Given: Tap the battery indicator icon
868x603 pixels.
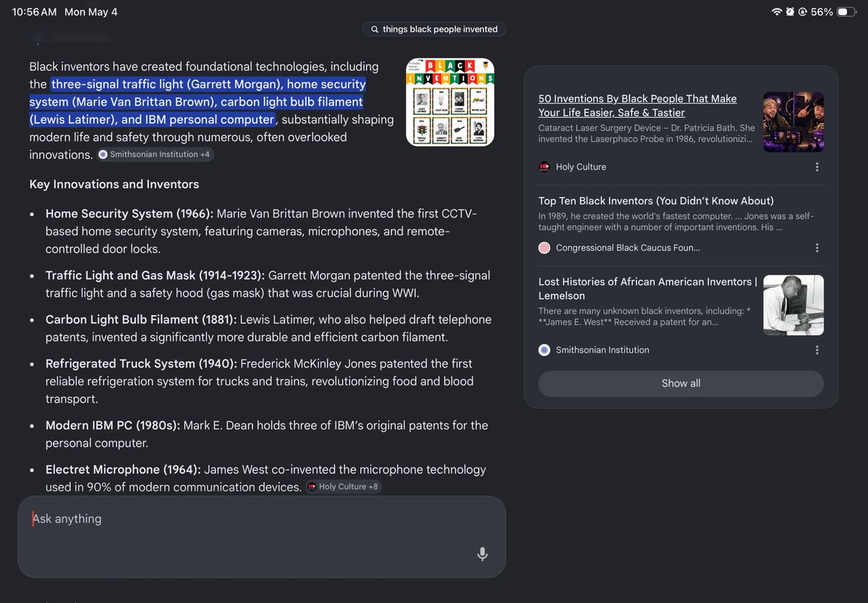Looking at the screenshot, I should pyautogui.click(x=846, y=12).
